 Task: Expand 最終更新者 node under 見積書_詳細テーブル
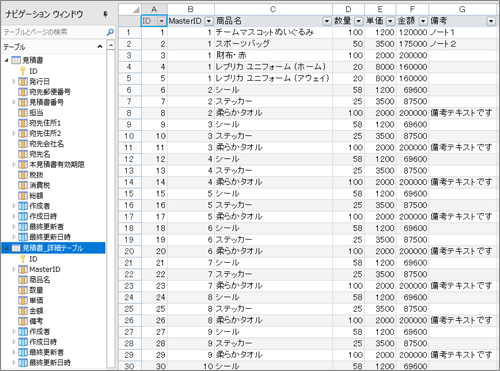coord(14,352)
